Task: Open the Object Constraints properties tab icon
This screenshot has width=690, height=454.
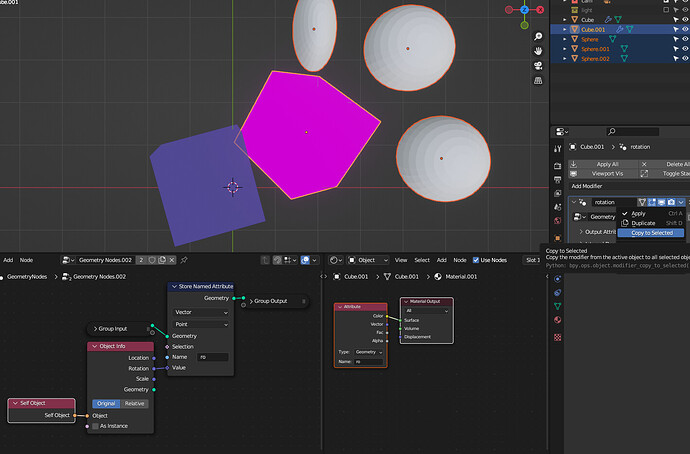Action: pos(558,293)
